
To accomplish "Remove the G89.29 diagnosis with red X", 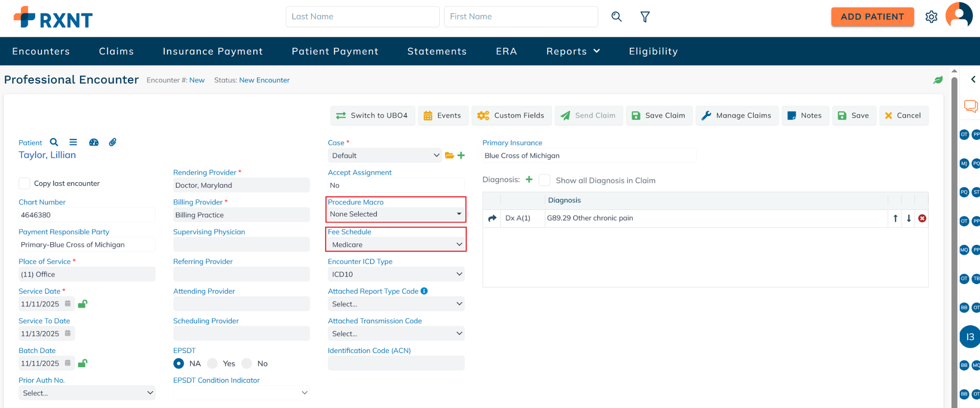I will pos(922,219).
